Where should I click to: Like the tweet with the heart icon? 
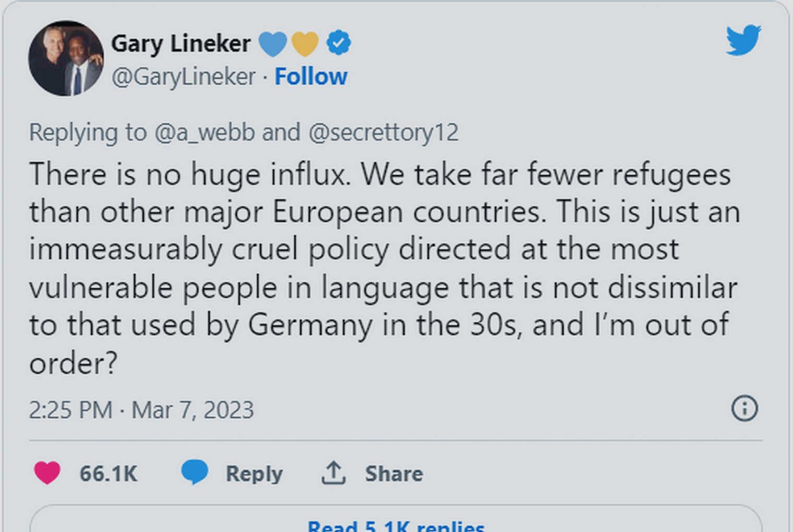[47, 474]
